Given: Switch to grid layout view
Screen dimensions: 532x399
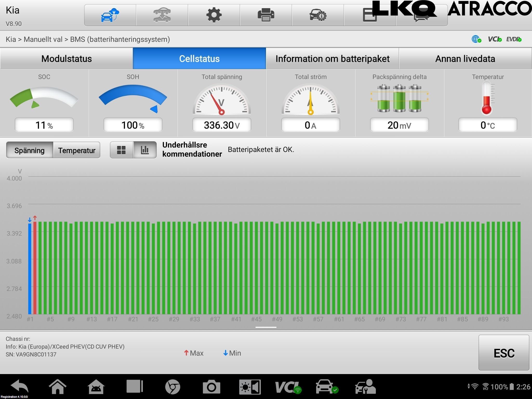Looking at the screenshot, I should 121,150.
